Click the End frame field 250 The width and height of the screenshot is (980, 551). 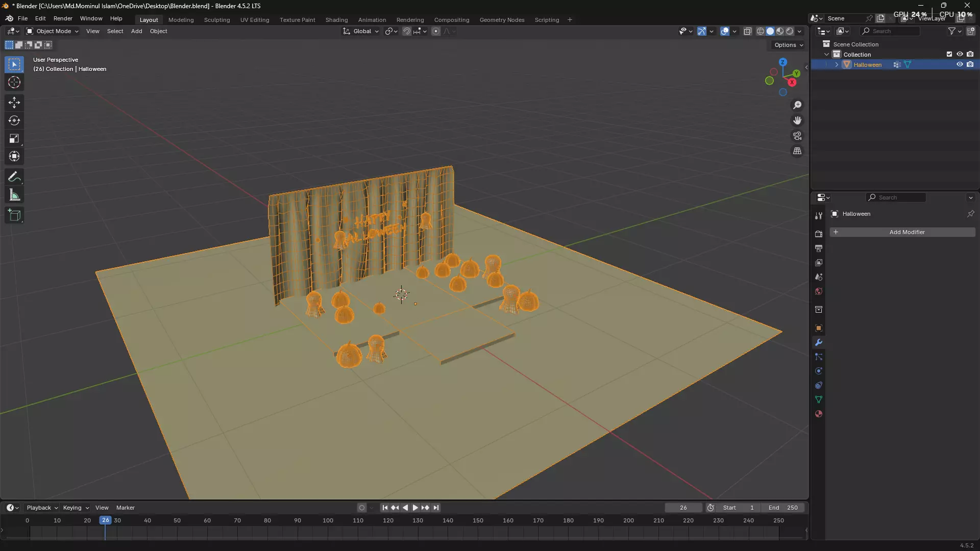click(783, 508)
